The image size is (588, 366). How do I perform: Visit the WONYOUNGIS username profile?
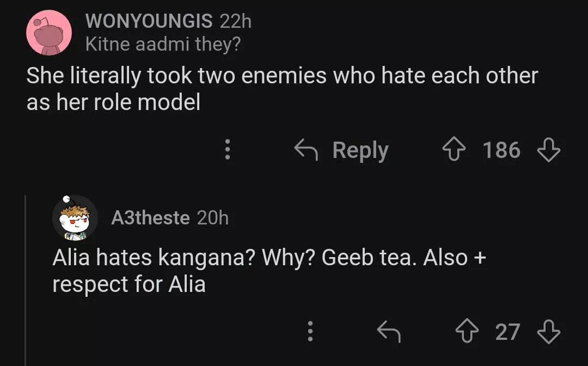tap(149, 21)
